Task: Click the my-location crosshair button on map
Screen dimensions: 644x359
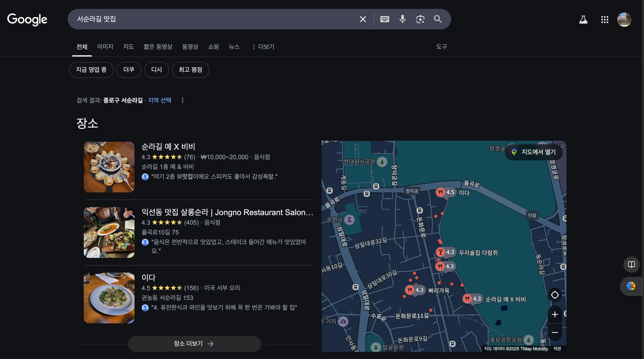Action: [x=555, y=295]
